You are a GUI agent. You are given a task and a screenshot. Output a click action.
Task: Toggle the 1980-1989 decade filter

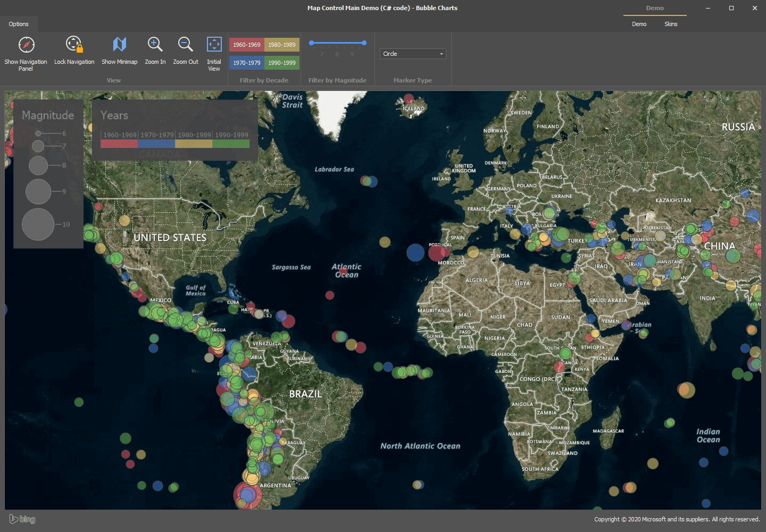tap(282, 45)
